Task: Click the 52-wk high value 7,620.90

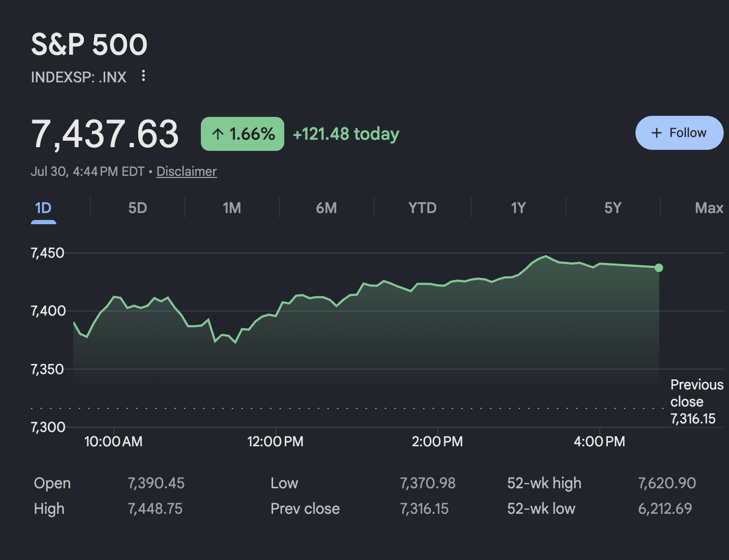Action: (667, 483)
